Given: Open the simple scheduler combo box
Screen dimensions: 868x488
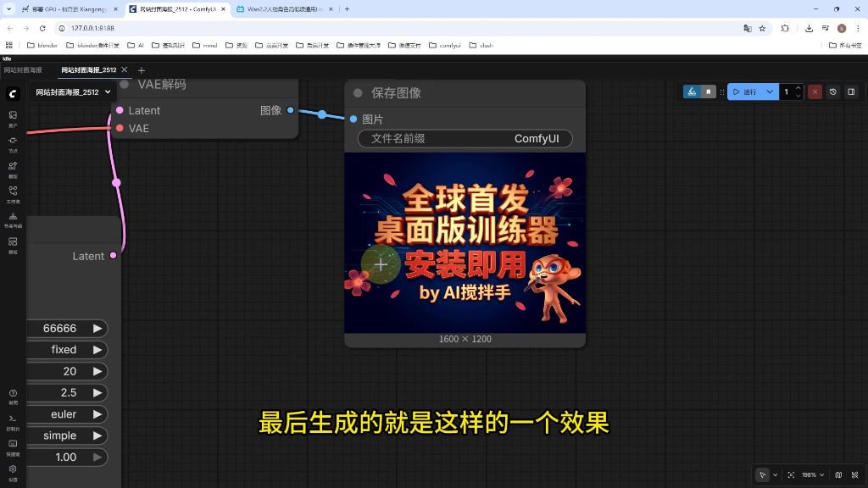Looking at the screenshot, I should point(67,436).
